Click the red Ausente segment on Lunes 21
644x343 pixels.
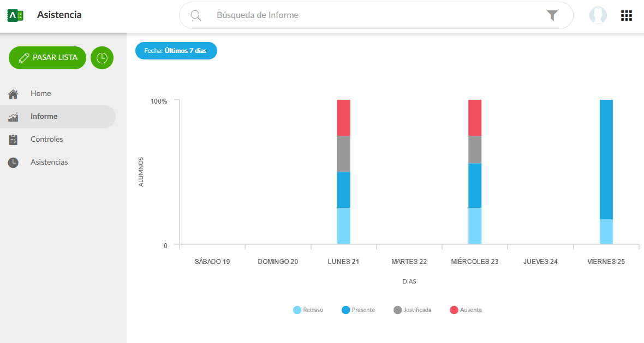click(343, 118)
